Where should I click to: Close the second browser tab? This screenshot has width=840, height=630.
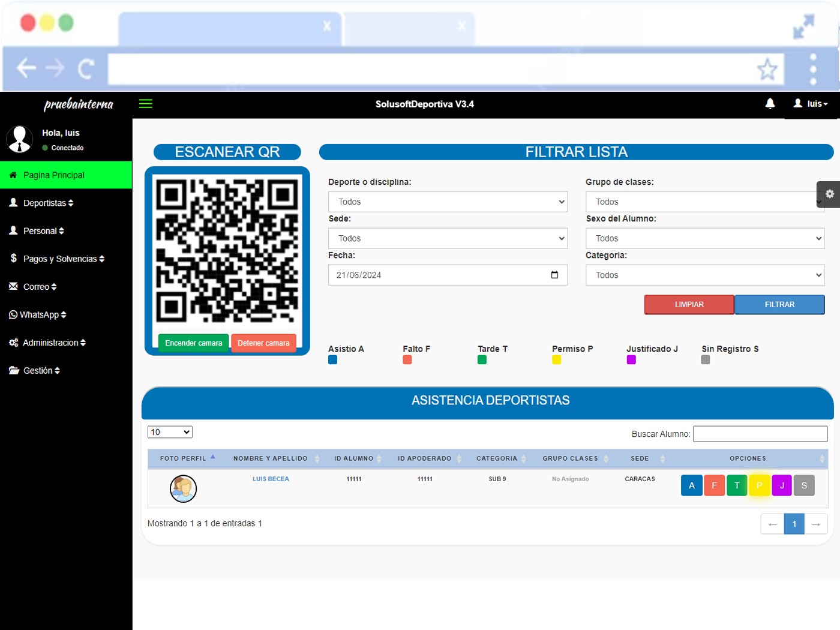[461, 26]
